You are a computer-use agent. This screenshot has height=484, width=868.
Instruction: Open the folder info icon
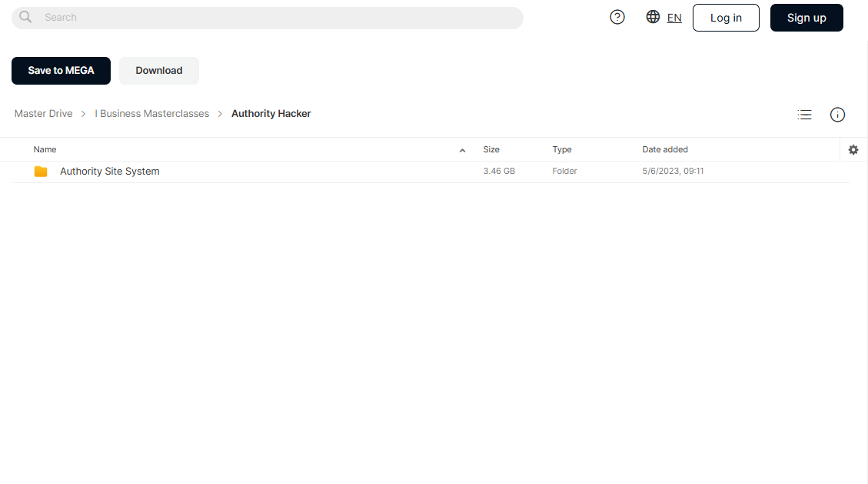tap(837, 115)
